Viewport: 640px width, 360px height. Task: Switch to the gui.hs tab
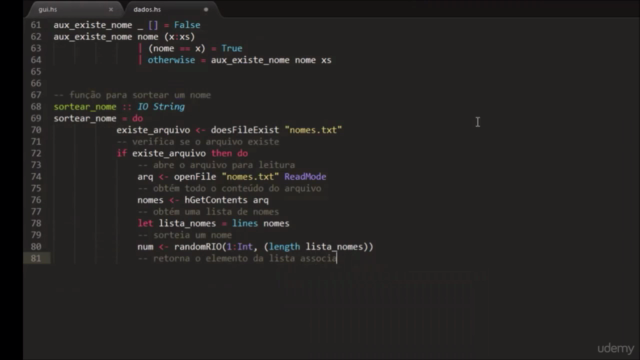click(x=48, y=9)
